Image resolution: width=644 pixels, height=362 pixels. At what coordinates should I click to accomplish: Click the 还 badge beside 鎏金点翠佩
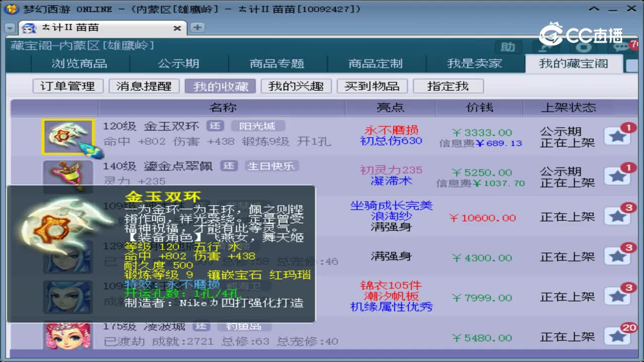[228, 165]
